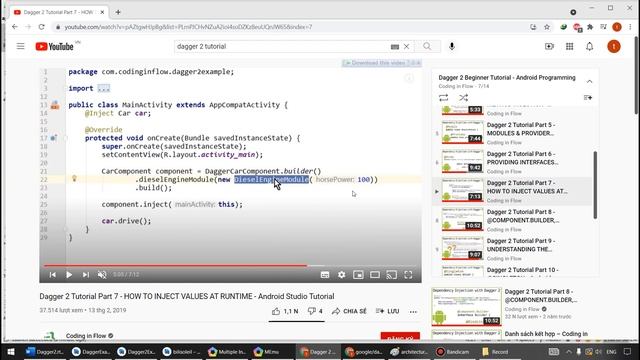The width and height of the screenshot is (640, 360).
Task: Toggle playlist shuffle
Action: 463,98
